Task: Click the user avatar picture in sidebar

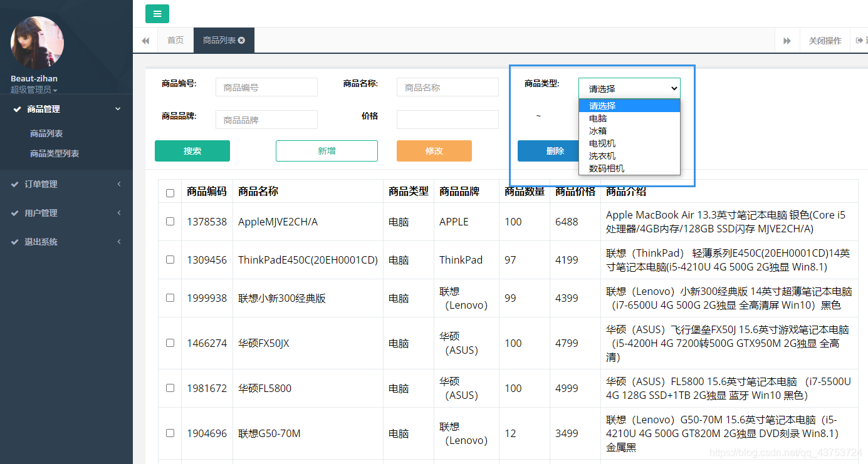Action: click(37, 43)
